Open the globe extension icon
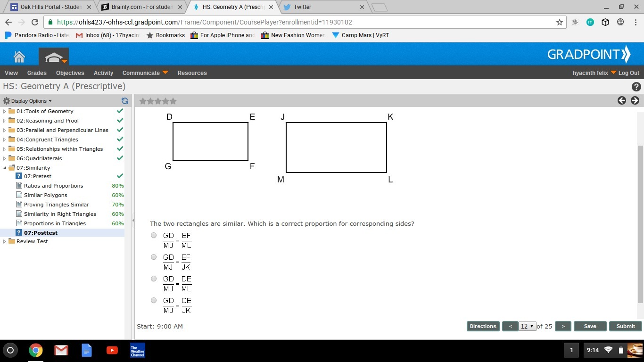Image resolution: width=644 pixels, height=362 pixels. tap(620, 22)
